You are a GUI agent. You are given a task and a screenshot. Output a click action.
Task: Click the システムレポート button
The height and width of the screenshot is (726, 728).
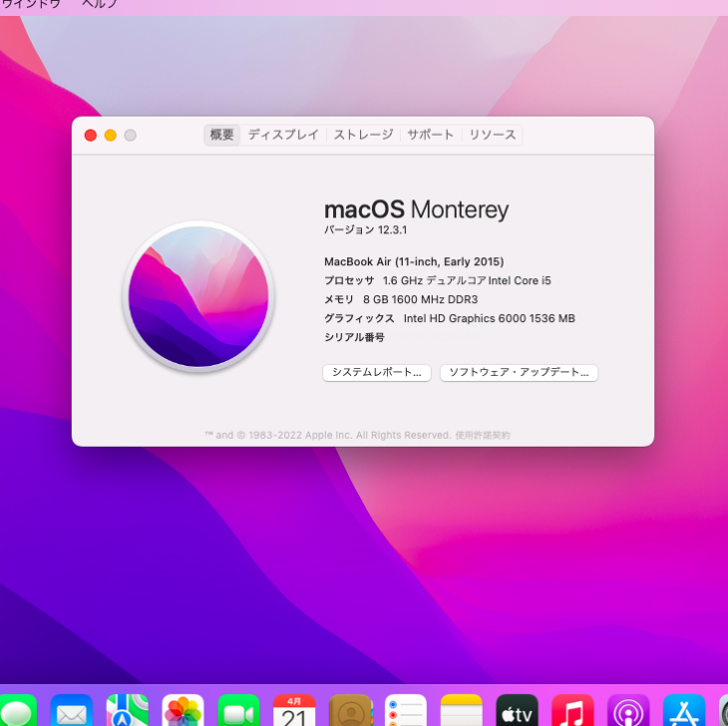(x=377, y=372)
